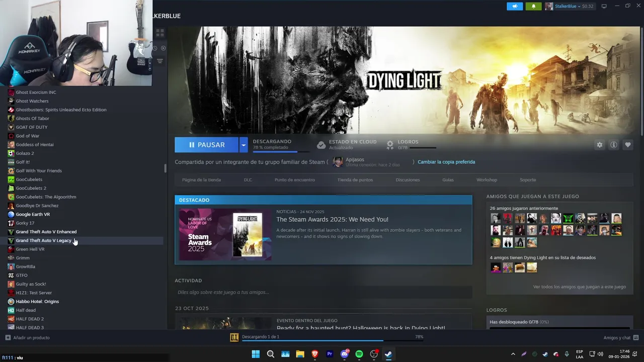This screenshot has height=362, width=644.
Task: Open The Steam Awards 2025 news article
Action: 332,219
